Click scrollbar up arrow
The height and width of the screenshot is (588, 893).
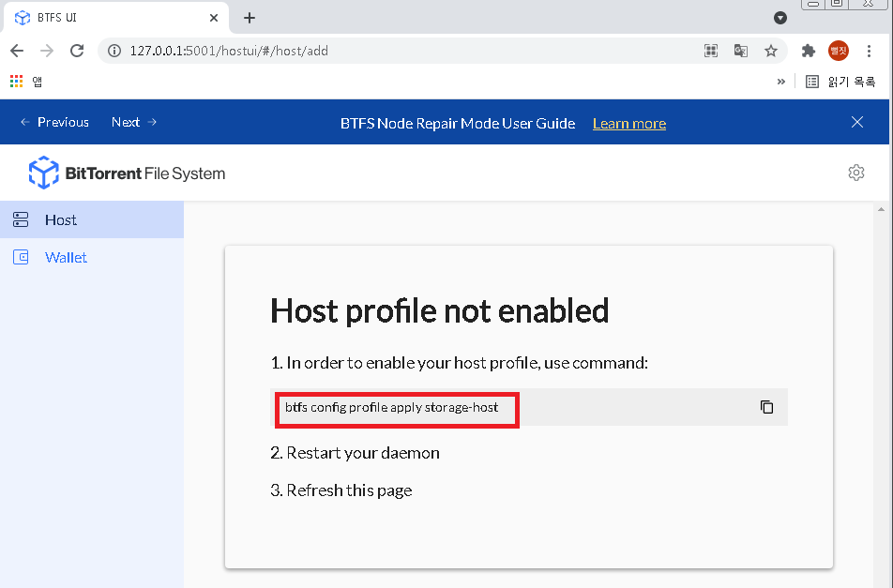(x=881, y=209)
